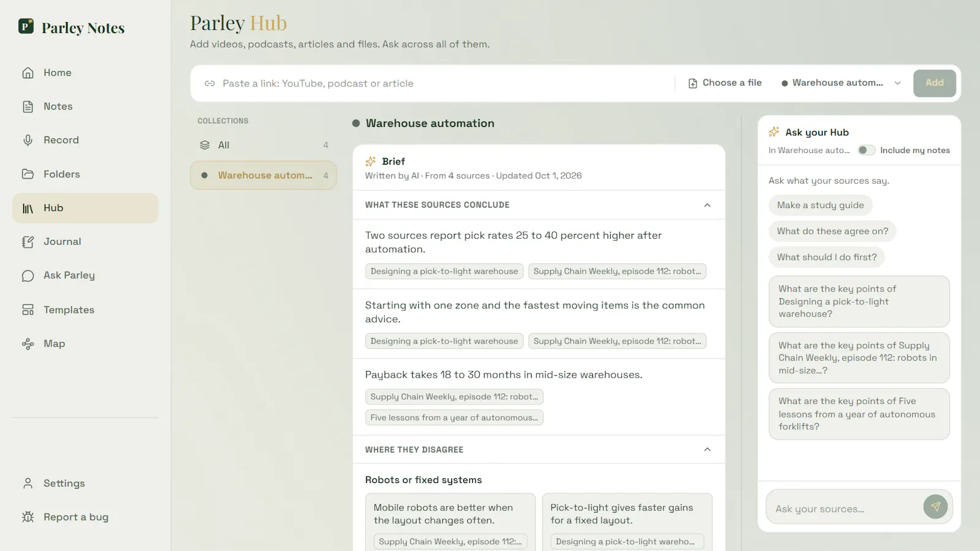Click the Parley Notes logo icon
This screenshot has width=980, height=551.
26,26
